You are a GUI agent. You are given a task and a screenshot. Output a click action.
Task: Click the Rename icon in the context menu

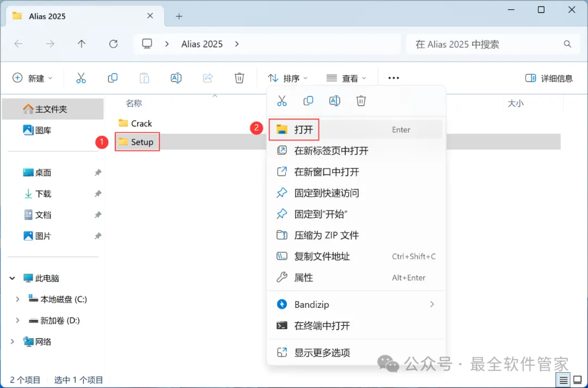pyautogui.click(x=334, y=101)
